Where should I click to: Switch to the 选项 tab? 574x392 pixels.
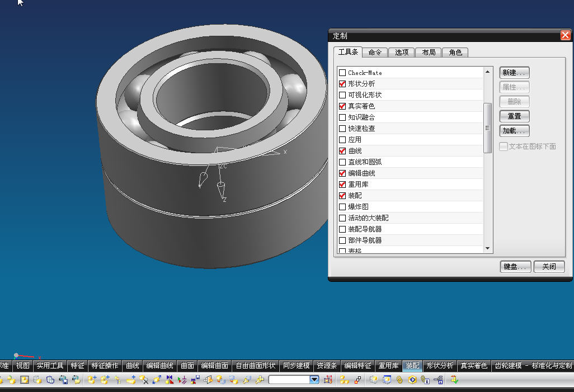coord(402,53)
